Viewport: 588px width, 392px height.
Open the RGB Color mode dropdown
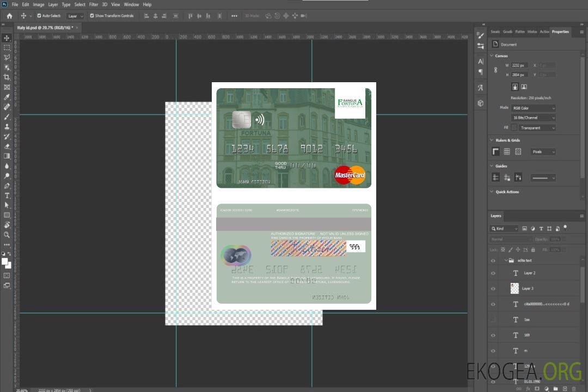click(533, 108)
